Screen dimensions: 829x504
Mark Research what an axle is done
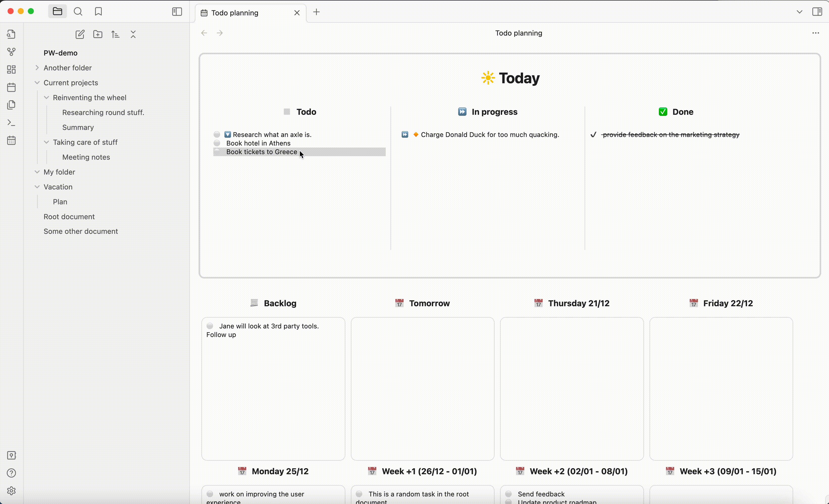(x=217, y=134)
